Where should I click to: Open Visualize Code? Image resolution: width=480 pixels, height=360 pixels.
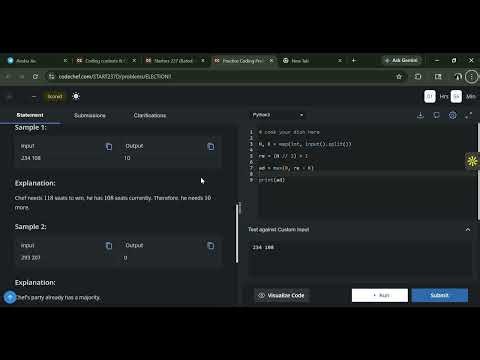click(282, 295)
